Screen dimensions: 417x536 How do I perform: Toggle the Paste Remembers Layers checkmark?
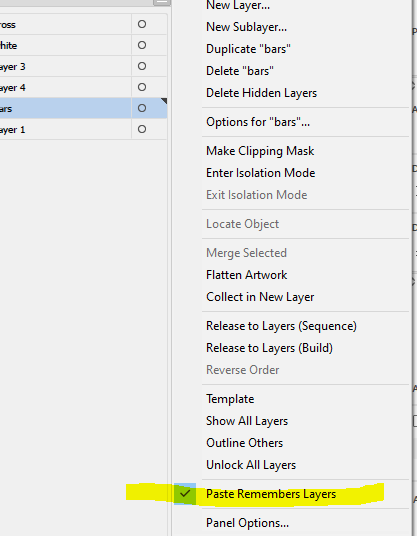click(185, 493)
